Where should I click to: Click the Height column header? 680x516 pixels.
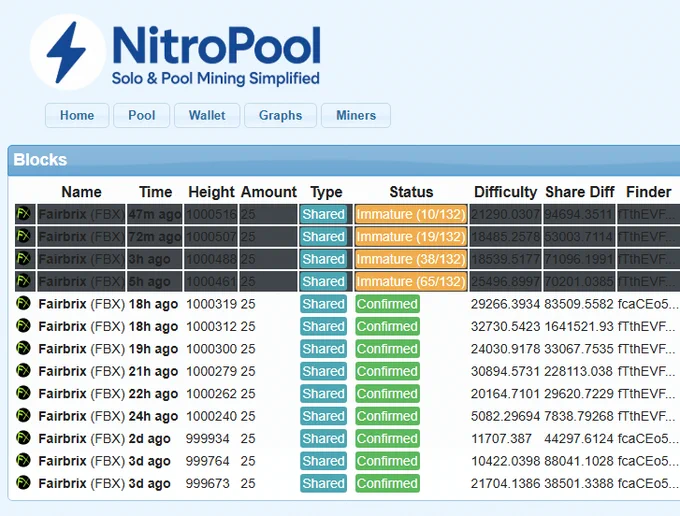tap(211, 192)
